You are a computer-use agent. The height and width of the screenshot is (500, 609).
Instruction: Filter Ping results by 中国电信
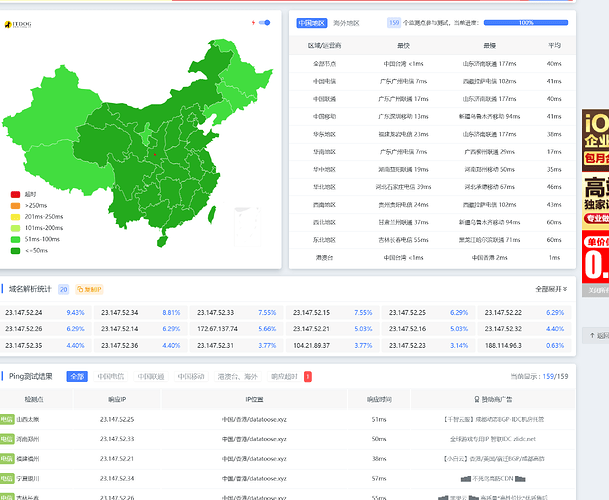[x=111, y=376]
